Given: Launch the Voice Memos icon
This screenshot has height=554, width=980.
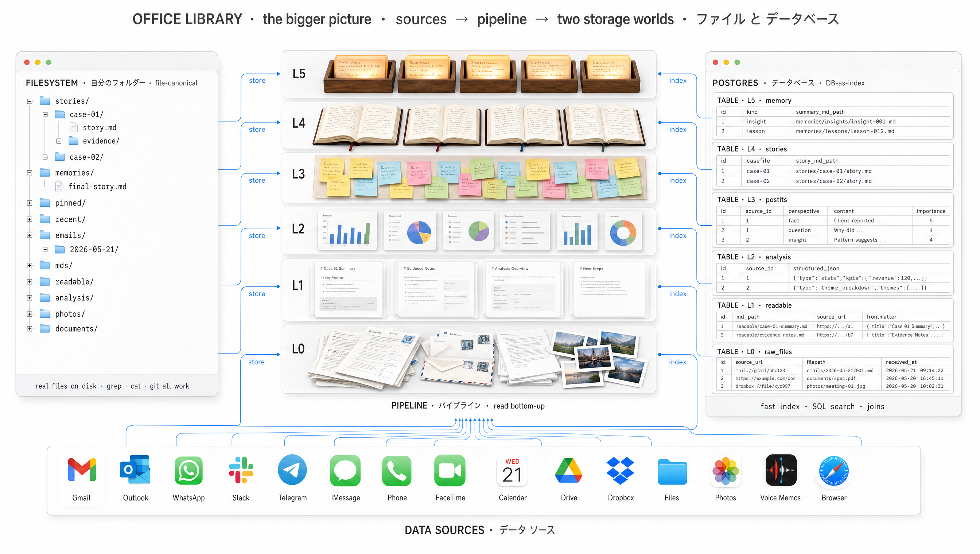Looking at the screenshot, I should 781,470.
